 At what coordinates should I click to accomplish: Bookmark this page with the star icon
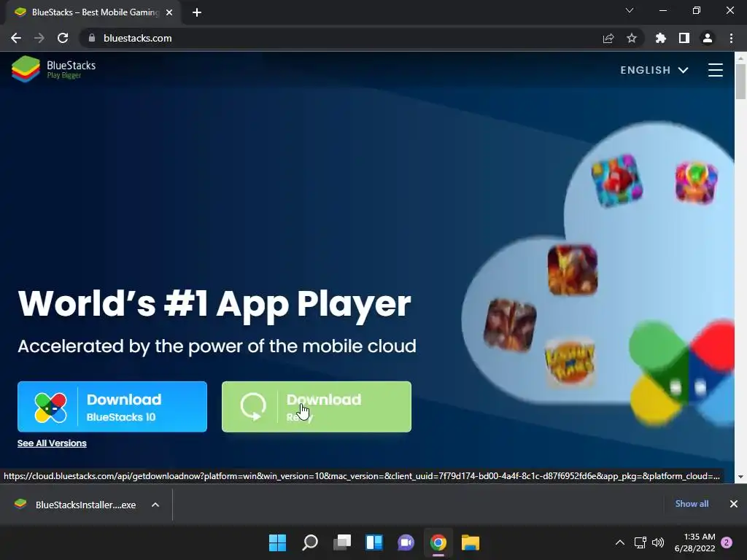pos(632,38)
